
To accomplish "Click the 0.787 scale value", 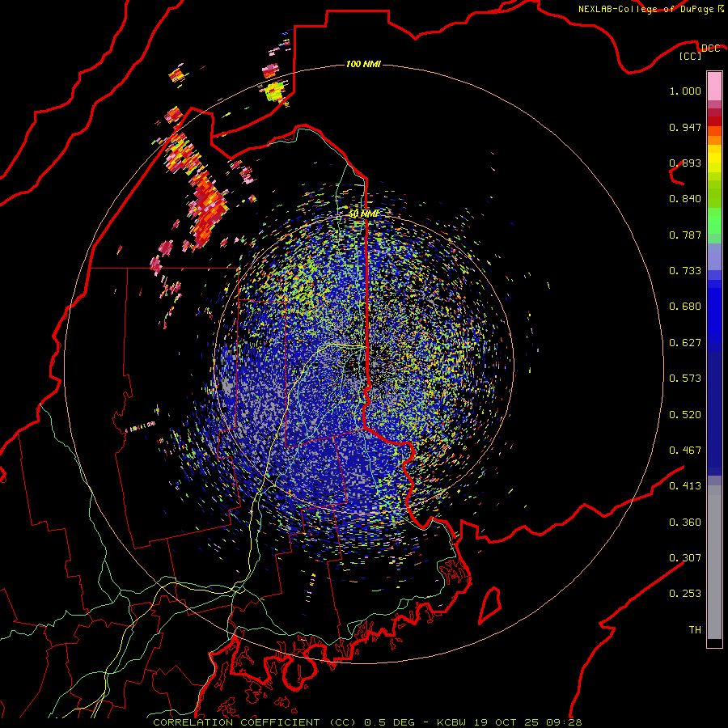I will (685, 235).
